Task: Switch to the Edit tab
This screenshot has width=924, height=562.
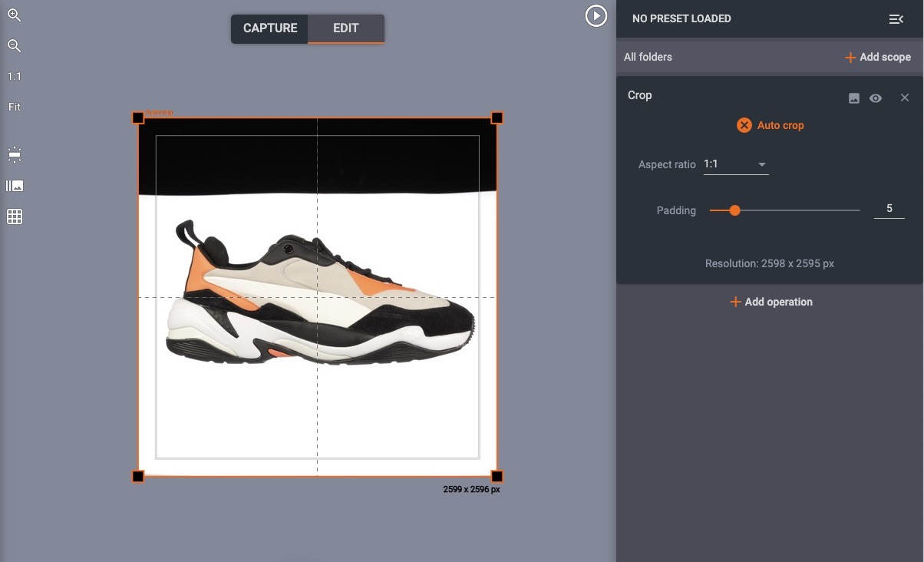Action: click(345, 28)
